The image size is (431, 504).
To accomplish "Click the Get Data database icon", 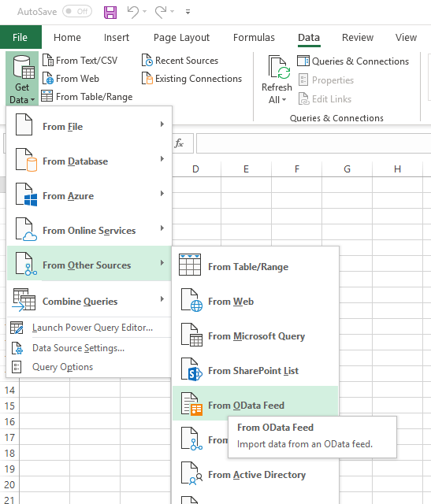I will 23,67.
